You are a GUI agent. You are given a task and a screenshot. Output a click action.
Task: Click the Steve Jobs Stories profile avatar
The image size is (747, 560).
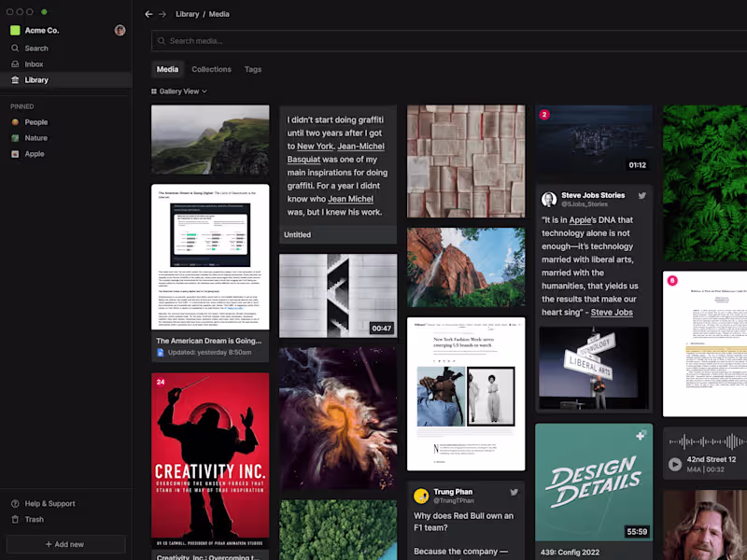(x=549, y=199)
